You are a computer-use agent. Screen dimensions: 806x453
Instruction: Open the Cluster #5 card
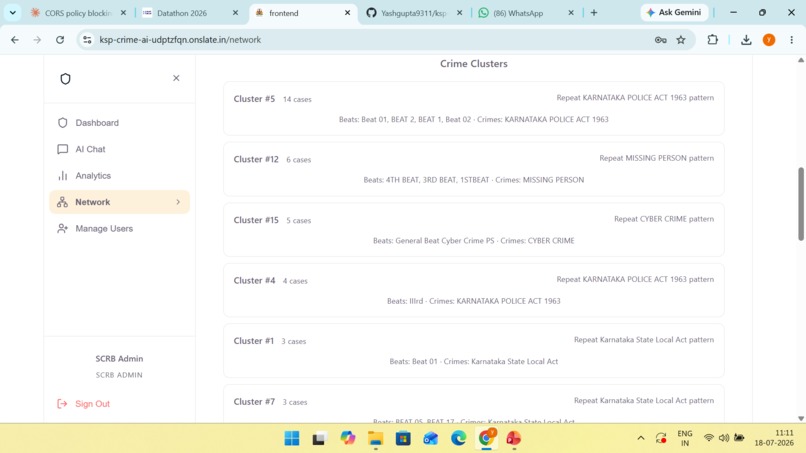(473, 108)
